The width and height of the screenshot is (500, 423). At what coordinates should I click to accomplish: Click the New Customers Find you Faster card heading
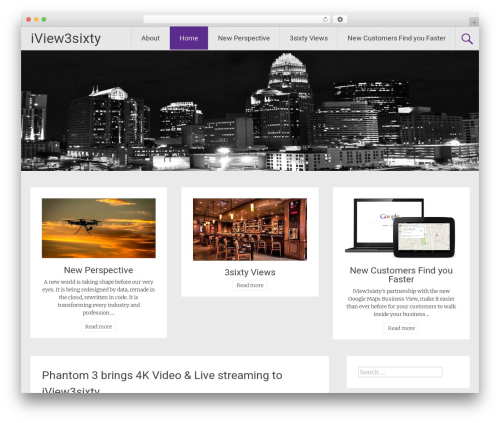401,275
